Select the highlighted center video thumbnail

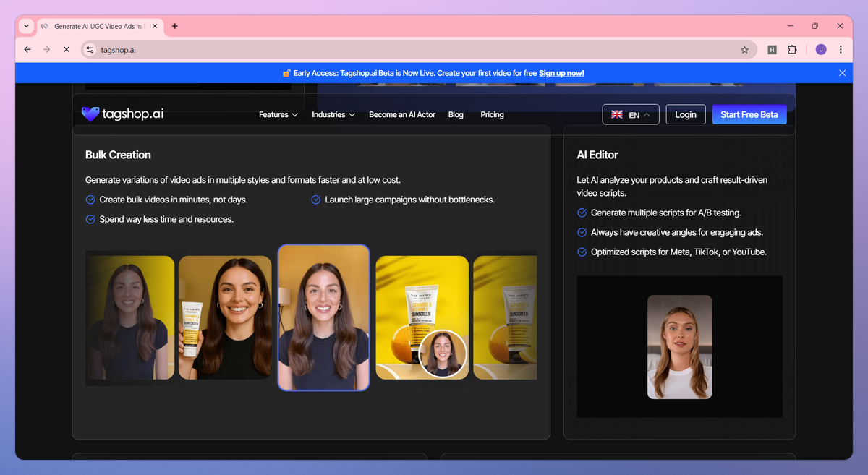coord(323,317)
